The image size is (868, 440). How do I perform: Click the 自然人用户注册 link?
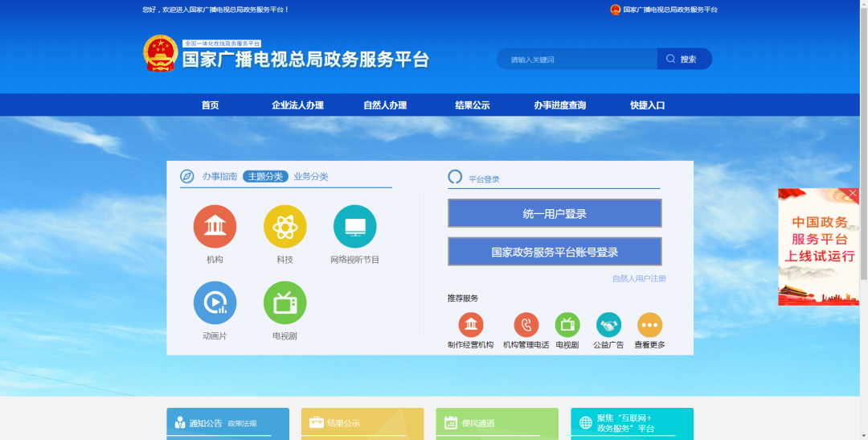click(639, 279)
